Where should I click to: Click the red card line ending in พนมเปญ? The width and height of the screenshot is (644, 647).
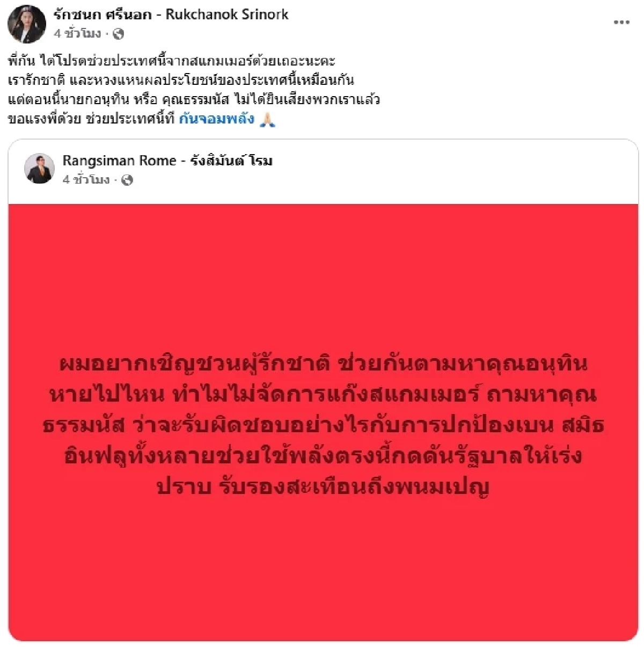[323, 488]
